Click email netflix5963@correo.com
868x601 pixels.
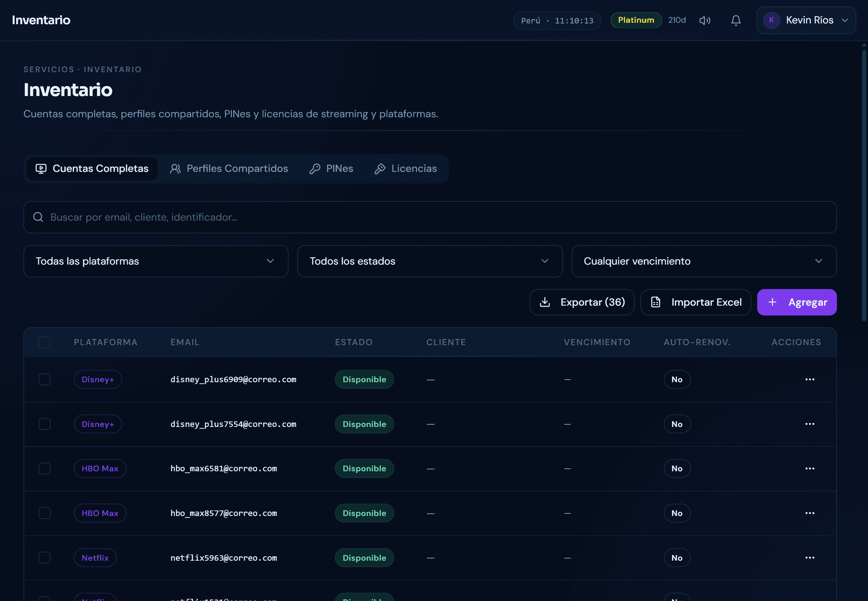pyautogui.click(x=224, y=558)
